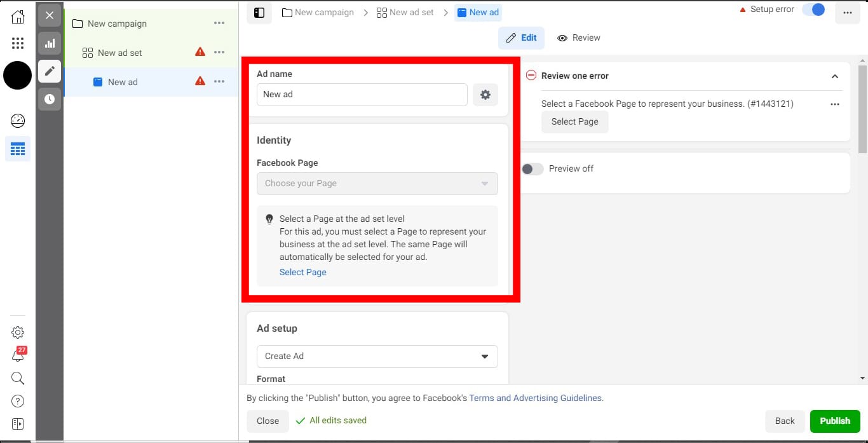Turn on the Preview off switch

tap(532, 168)
